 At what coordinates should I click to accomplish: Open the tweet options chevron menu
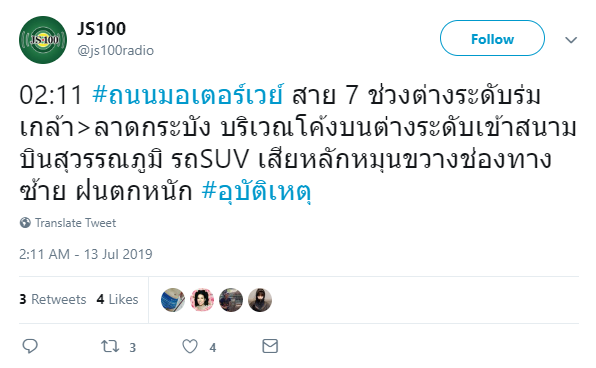pyautogui.click(x=571, y=40)
